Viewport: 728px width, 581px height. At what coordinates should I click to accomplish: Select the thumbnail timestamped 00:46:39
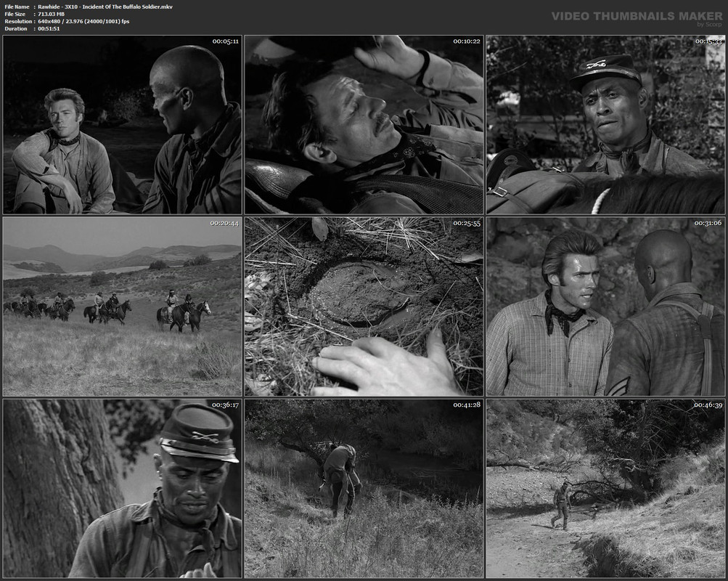click(x=605, y=488)
